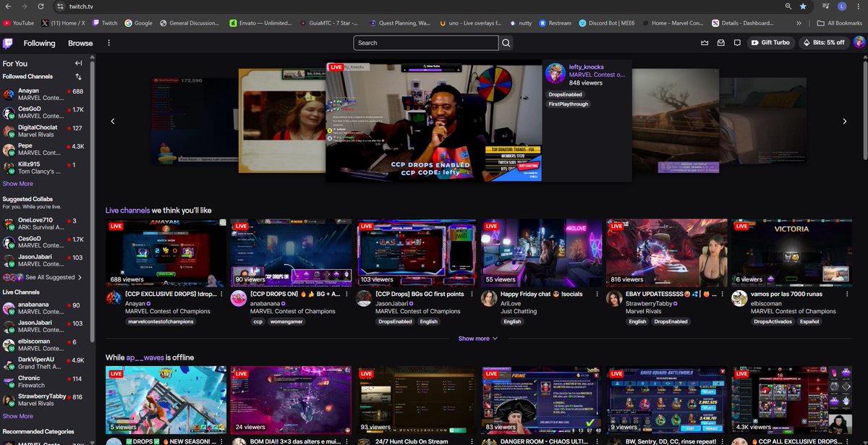
Task: Open lefty_knocks channel link
Action: [586, 67]
